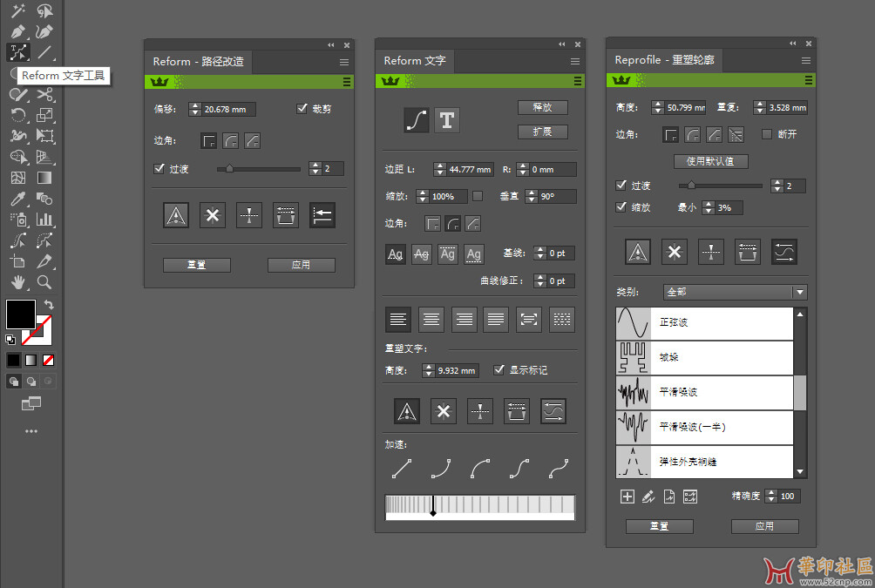Toggle the checkbox next to 缩放 100%
This screenshot has height=588, width=875.
pyautogui.click(x=478, y=196)
